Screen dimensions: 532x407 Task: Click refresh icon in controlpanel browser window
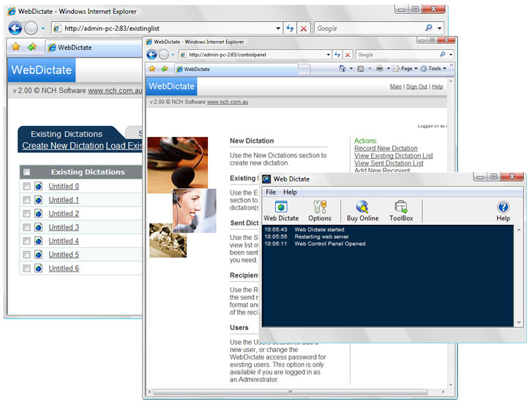[337, 54]
